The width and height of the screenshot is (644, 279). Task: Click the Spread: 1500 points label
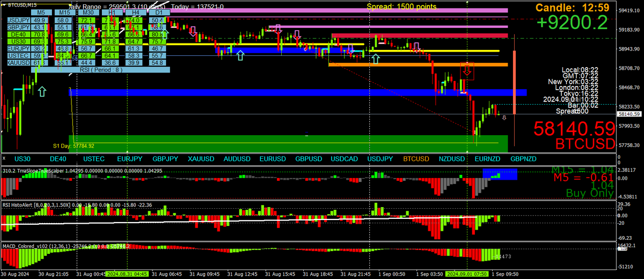[x=402, y=6]
